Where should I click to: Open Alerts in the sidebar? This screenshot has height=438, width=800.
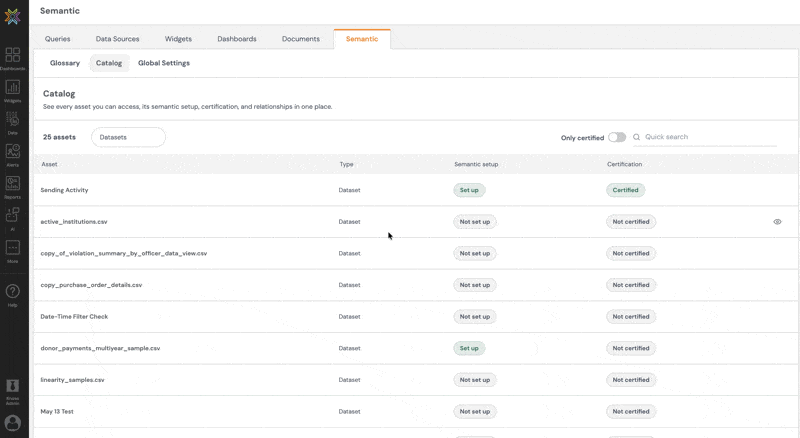click(x=13, y=155)
